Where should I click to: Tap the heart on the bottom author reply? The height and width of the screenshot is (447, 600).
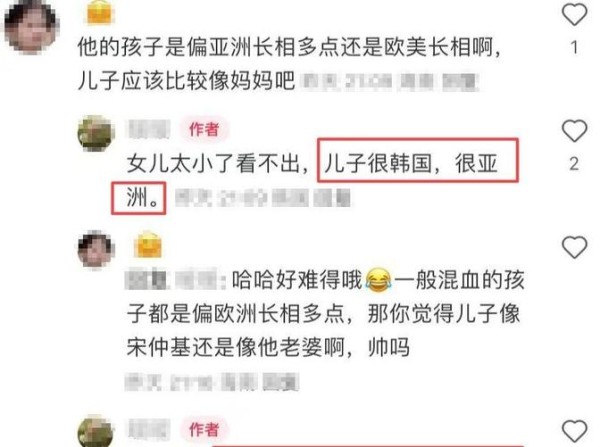pos(574,431)
